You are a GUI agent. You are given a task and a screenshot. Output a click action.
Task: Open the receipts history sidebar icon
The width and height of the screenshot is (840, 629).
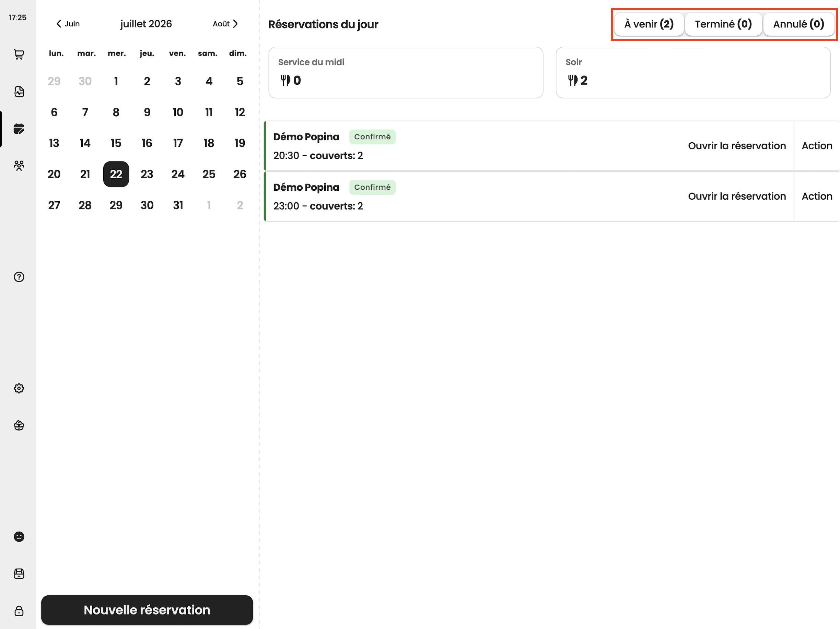coord(19,92)
